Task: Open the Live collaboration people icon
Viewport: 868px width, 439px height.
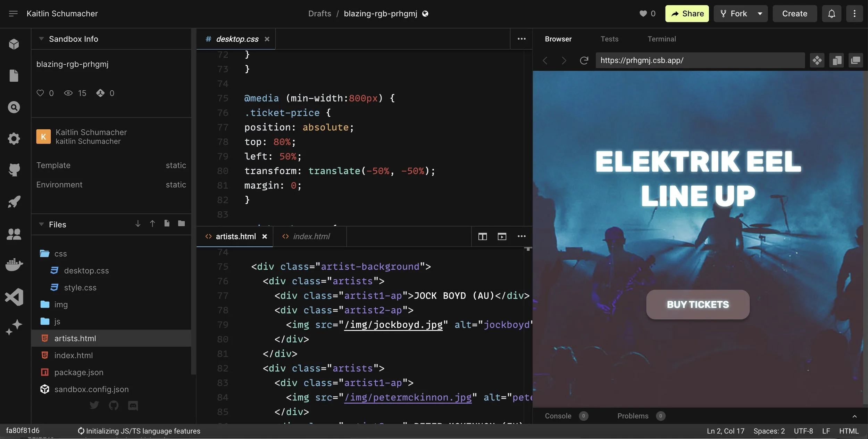Action: pyautogui.click(x=14, y=234)
